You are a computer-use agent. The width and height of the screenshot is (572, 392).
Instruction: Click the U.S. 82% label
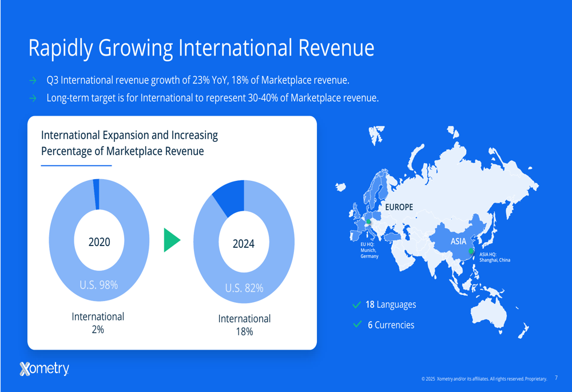tap(244, 288)
